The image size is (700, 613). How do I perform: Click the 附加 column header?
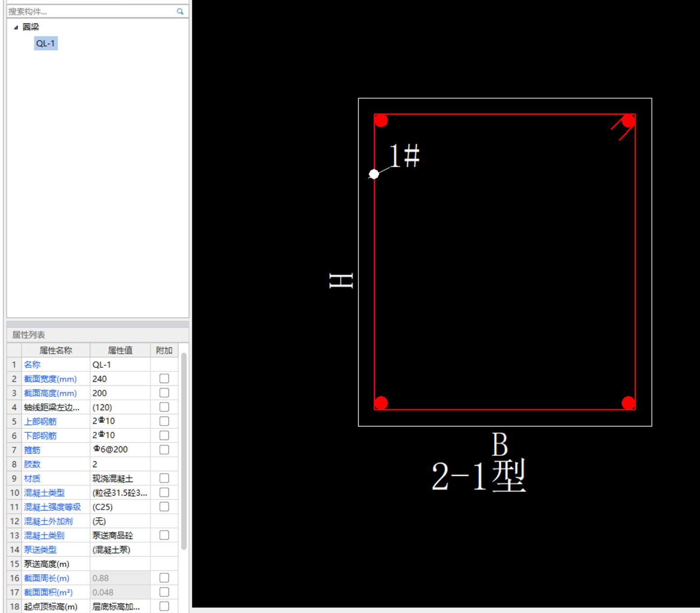coord(164,350)
